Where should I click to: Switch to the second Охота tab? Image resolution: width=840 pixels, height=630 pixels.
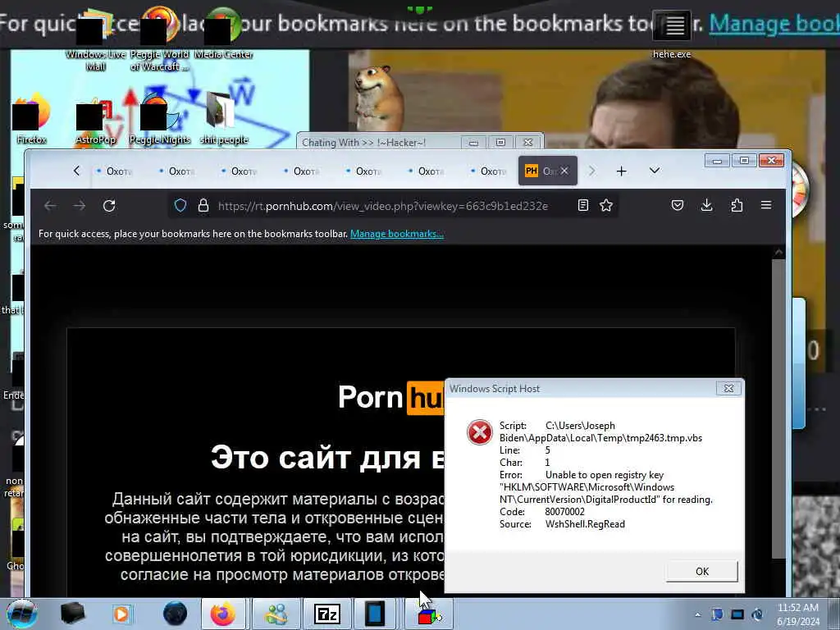click(x=176, y=171)
